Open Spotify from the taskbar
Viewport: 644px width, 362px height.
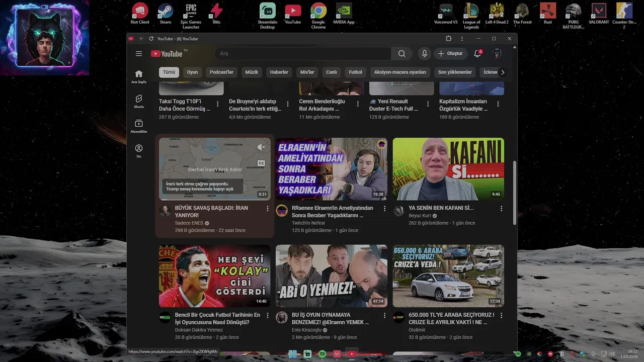tap(322, 354)
